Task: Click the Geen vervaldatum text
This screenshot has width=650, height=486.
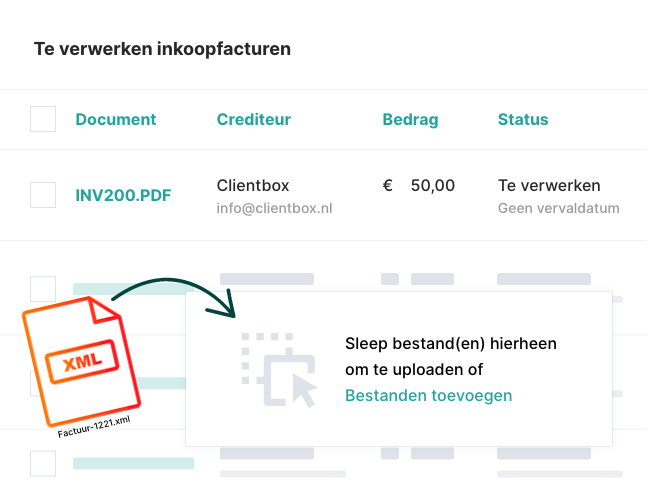Action: [x=558, y=209]
